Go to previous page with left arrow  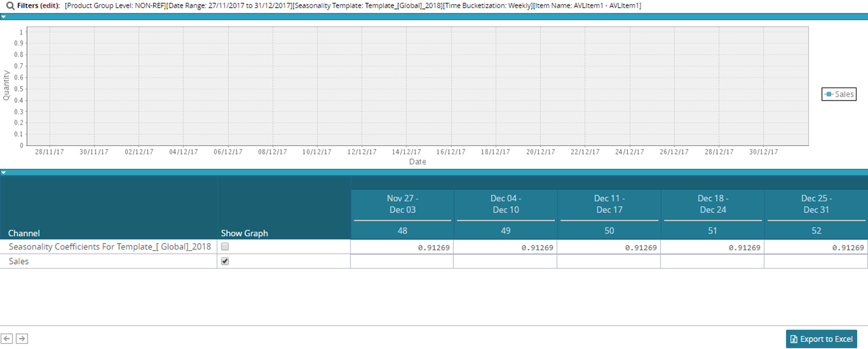(x=7, y=339)
